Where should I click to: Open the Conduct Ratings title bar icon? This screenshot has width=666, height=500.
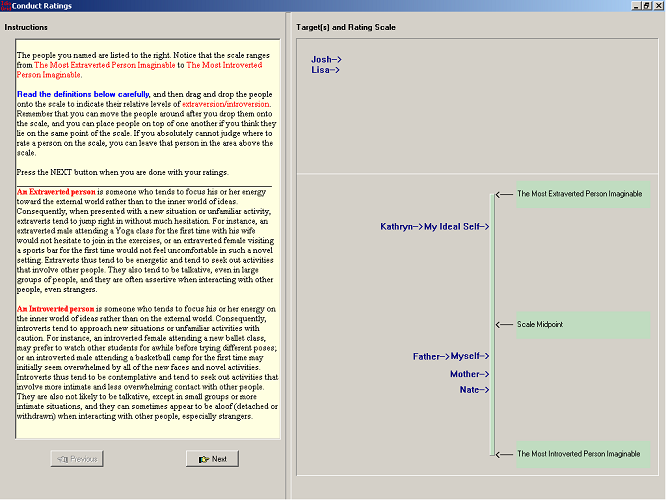(6, 6)
